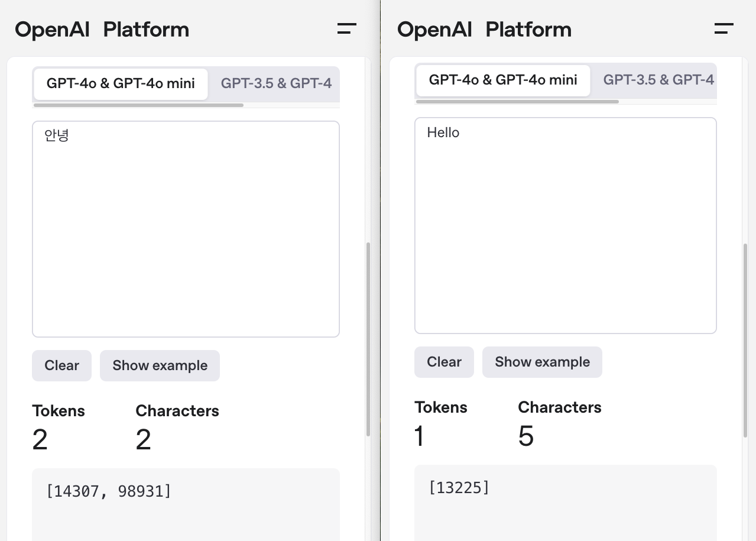The image size is (756, 541).
Task: Select GPT-4o & GPT-4o mini tab in right window
Action: coord(503,80)
